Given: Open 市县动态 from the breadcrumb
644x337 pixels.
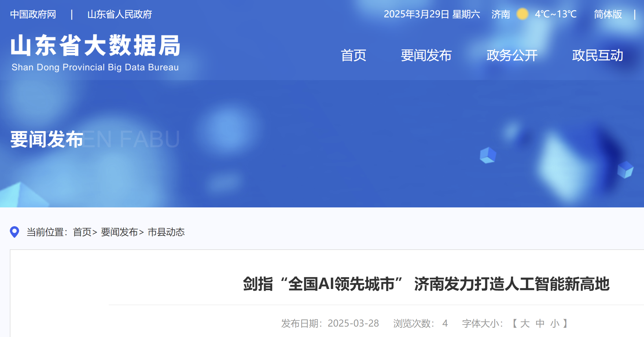Looking at the screenshot, I should pos(166,232).
